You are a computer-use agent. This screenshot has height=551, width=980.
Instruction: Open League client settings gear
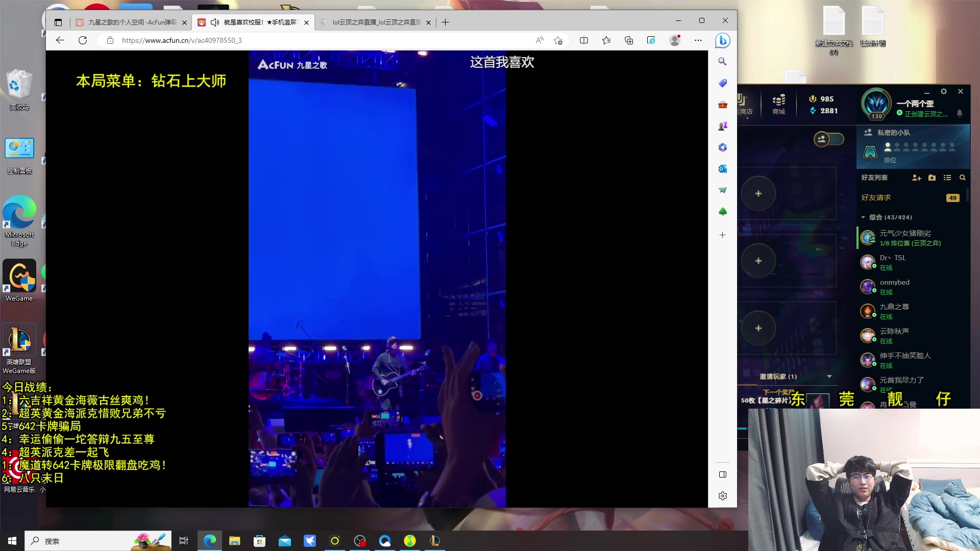coord(944,91)
